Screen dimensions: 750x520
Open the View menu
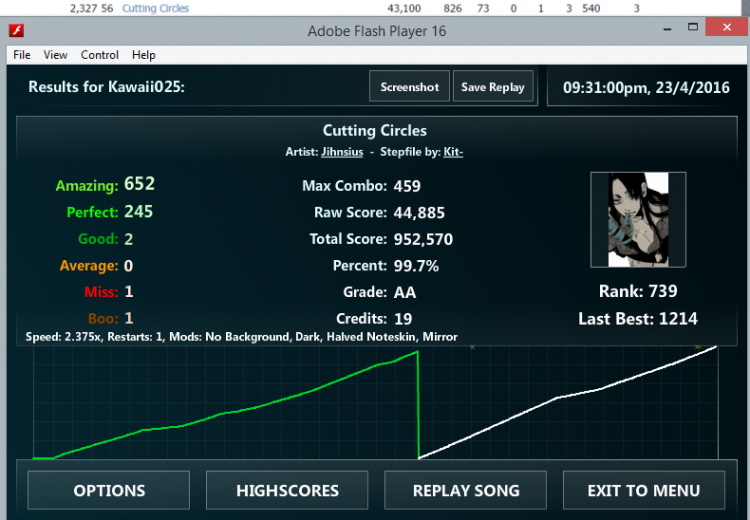[x=56, y=55]
